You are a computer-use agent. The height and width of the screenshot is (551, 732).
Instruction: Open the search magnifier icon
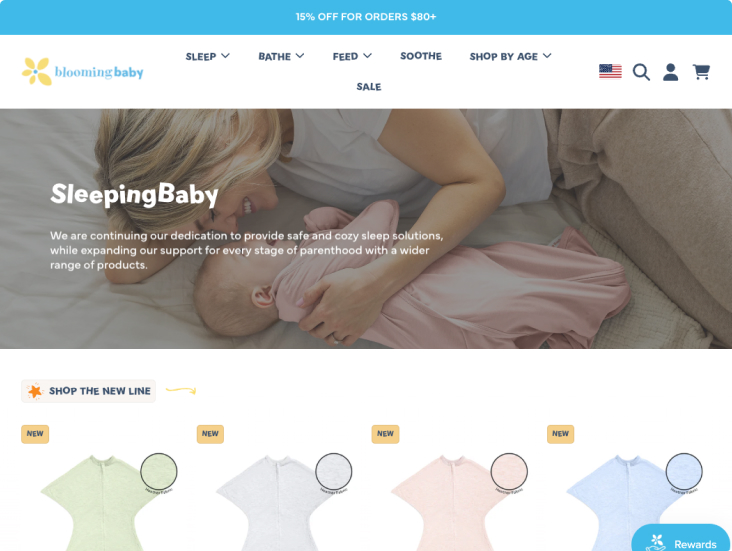pyautogui.click(x=641, y=72)
